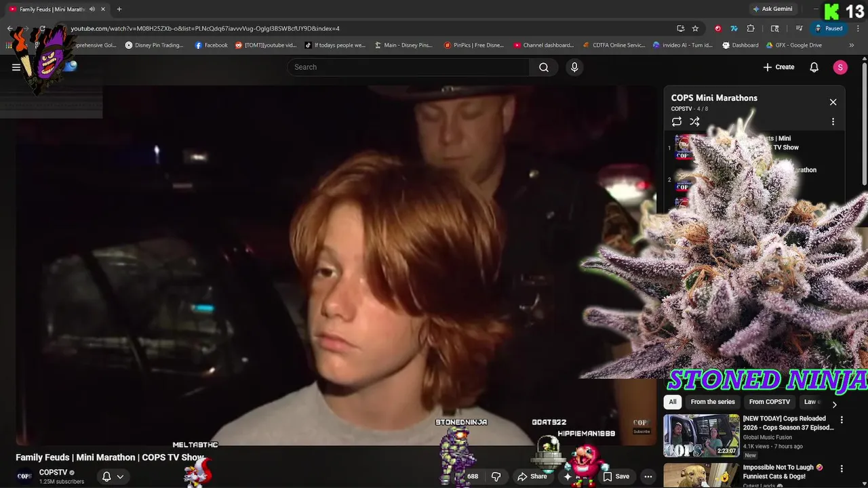The width and height of the screenshot is (868, 488).
Task: Open the Main - Disney Pins bookmark
Action: point(403,45)
